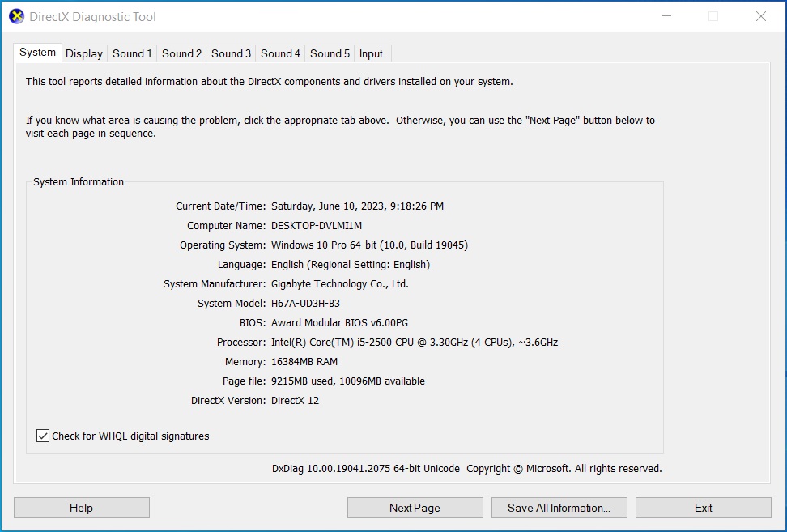Click '16384MB RAM' memory value
The width and height of the screenshot is (787, 532).
coord(304,362)
